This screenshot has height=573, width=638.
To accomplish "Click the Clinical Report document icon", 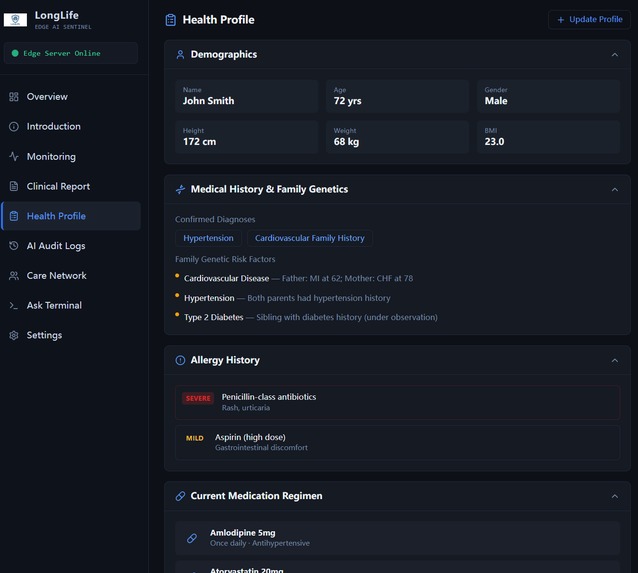I will click(14, 186).
